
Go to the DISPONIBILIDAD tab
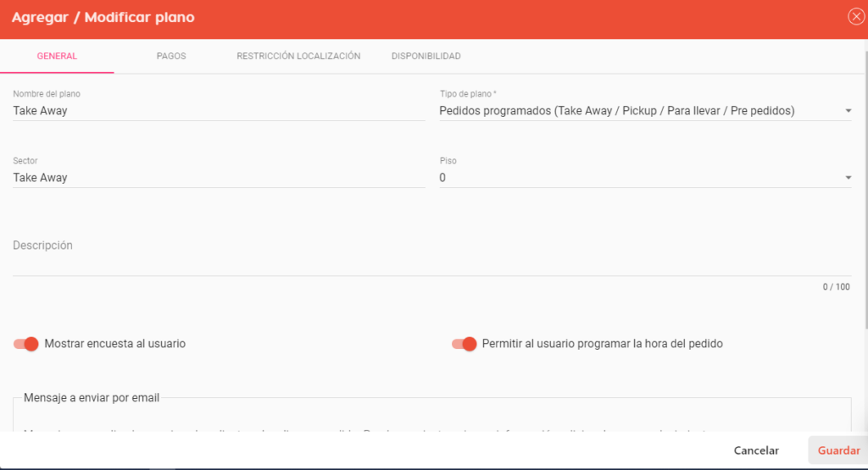click(426, 56)
